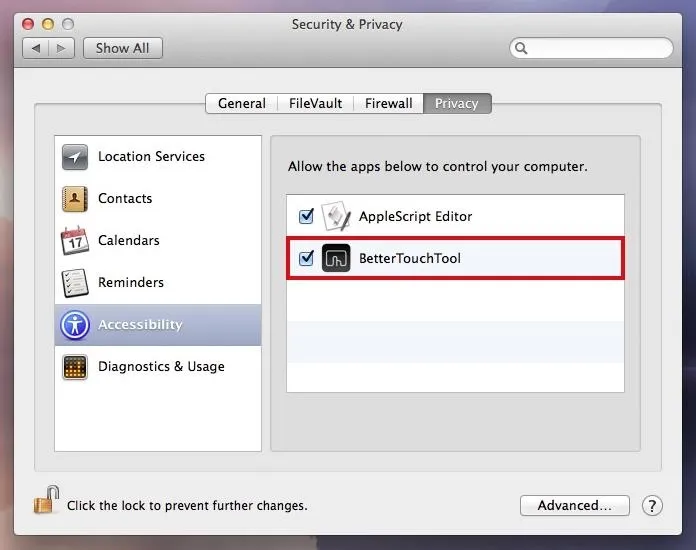Click into the search field
The height and width of the screenshot is (550, 696).
591,48
